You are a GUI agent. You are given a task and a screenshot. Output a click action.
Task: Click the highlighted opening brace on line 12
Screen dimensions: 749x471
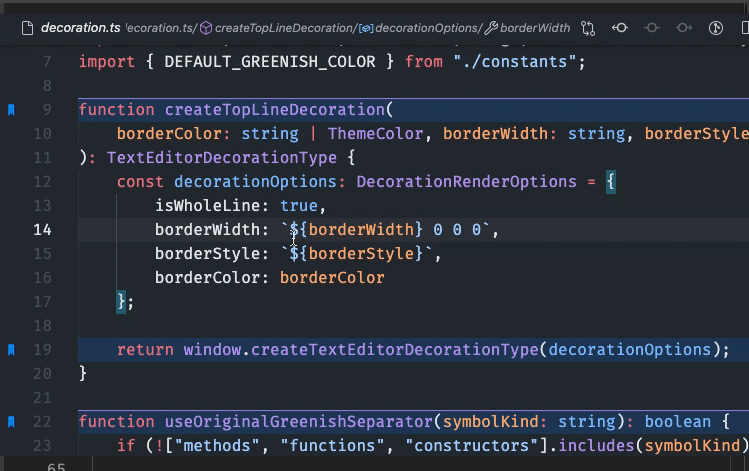pos(610,182)
